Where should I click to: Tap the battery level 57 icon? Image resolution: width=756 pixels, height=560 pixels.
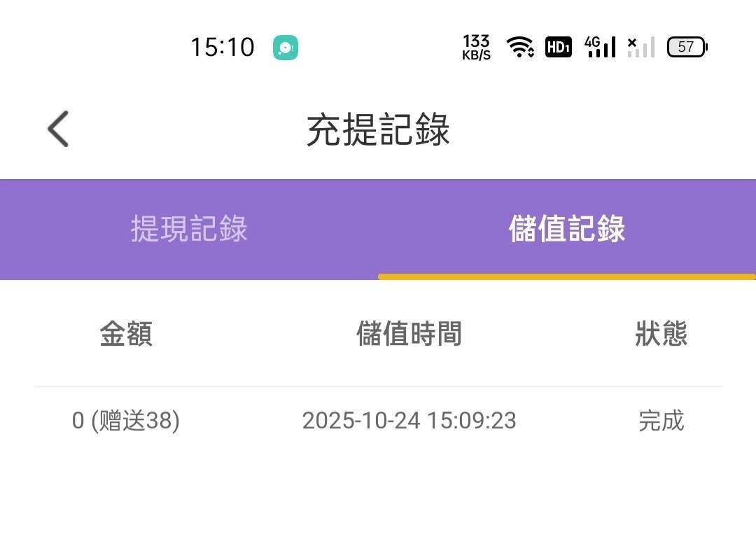[687, 47]
